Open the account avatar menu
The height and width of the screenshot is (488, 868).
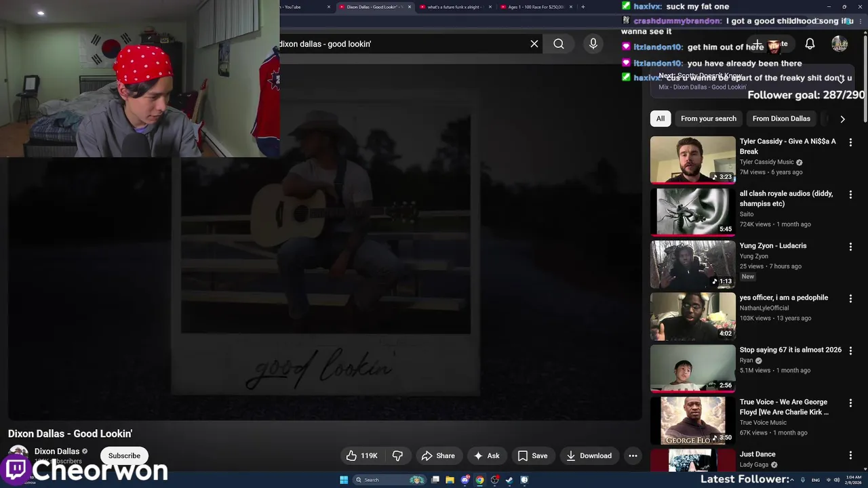point(840,44)
